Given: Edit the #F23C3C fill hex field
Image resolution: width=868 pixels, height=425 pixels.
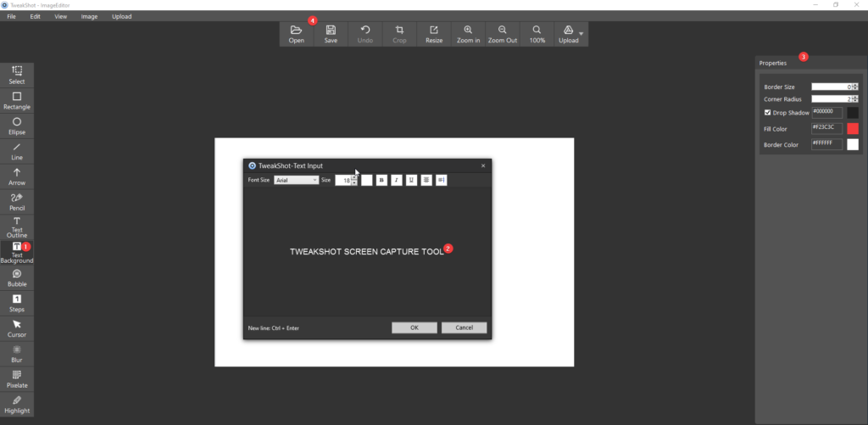Looking at the screenshot, I should pyautogui.click(x=827, y=129).
